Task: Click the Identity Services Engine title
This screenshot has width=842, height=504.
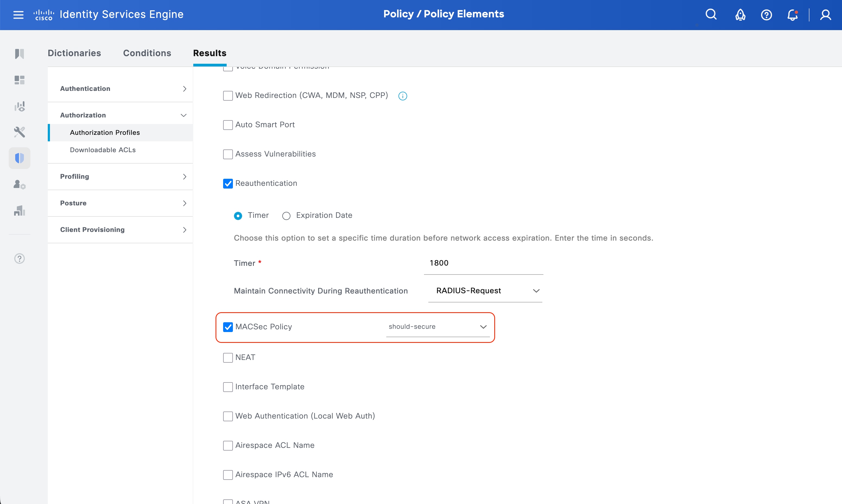Action: [x=122, y=14]
